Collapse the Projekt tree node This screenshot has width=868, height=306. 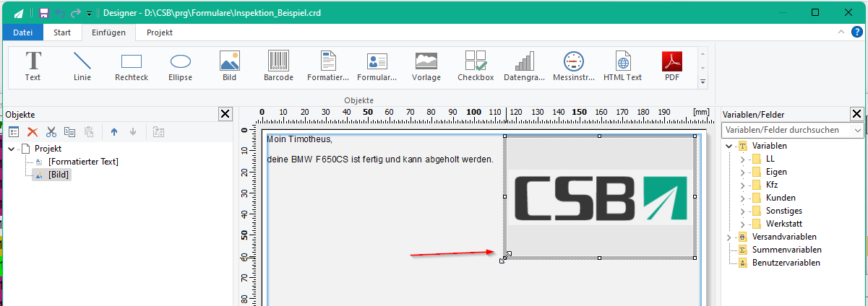12,148
